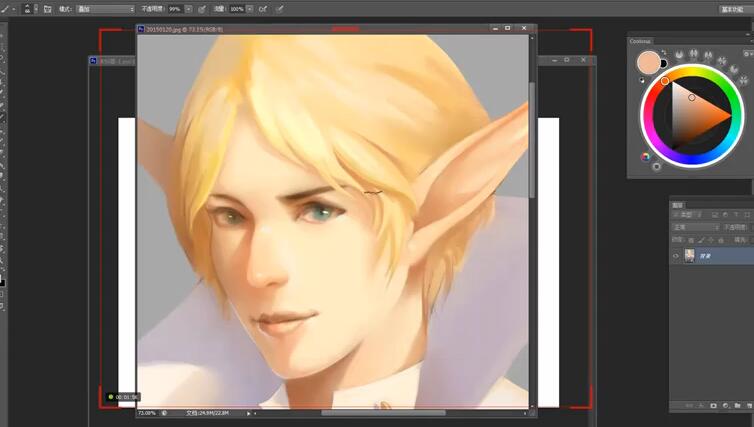The height and width of the screenshot is (427, 754).
Task: Click the saturation picker inside color triangle
Action: point(691,98)
